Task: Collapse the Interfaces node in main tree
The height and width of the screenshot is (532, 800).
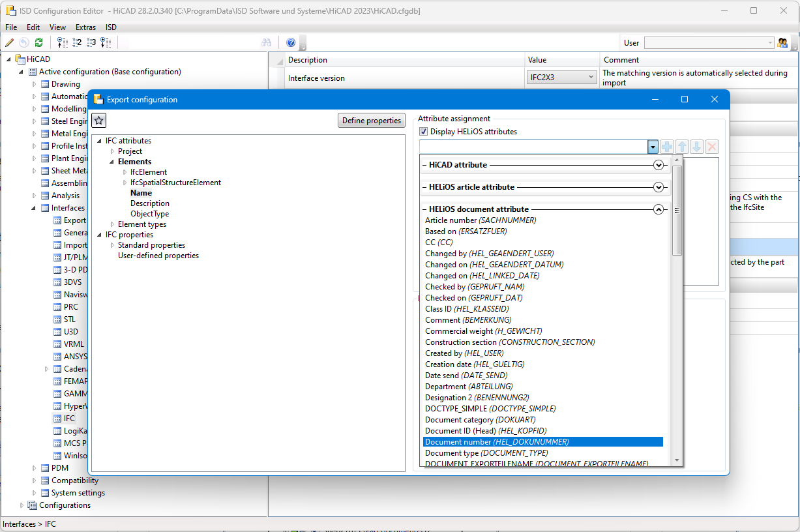Action: [35, 208]
